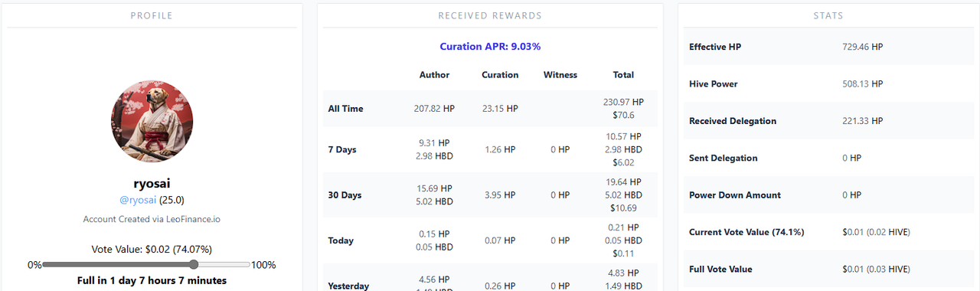Click the Power Down Amount label
The image size is (980, 291).
click(735, 195)
